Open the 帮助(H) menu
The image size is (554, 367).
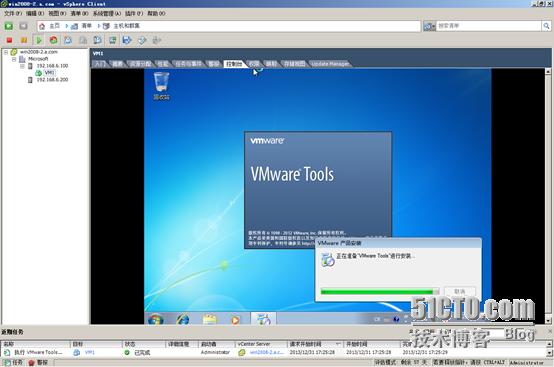pos(156,13)
